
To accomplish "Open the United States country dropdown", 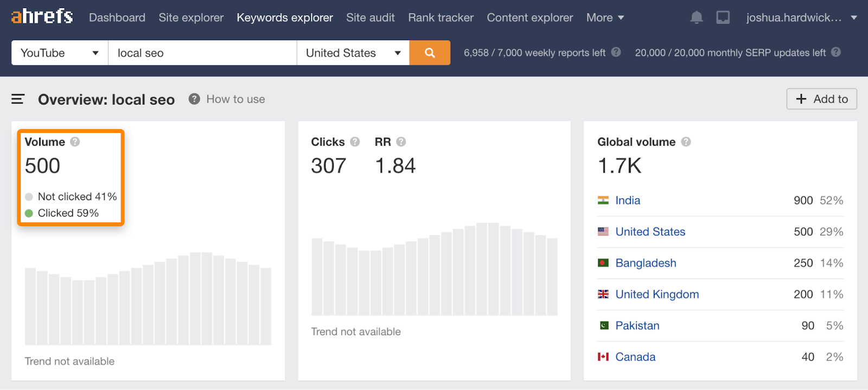I will pyautogui.click(x=353, y=53).
